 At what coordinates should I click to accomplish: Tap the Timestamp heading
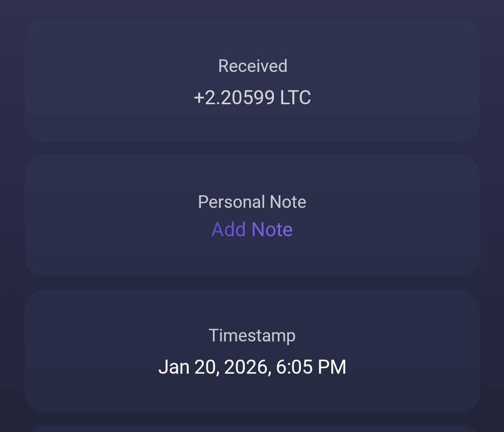pyautogui.click(x=252, y=335)
